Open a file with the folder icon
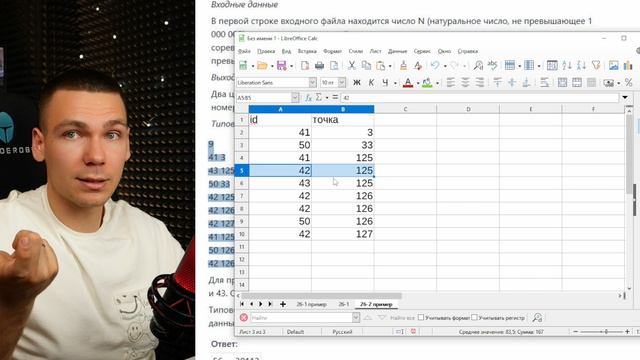 pyautogui.click(x=262, y=65)
